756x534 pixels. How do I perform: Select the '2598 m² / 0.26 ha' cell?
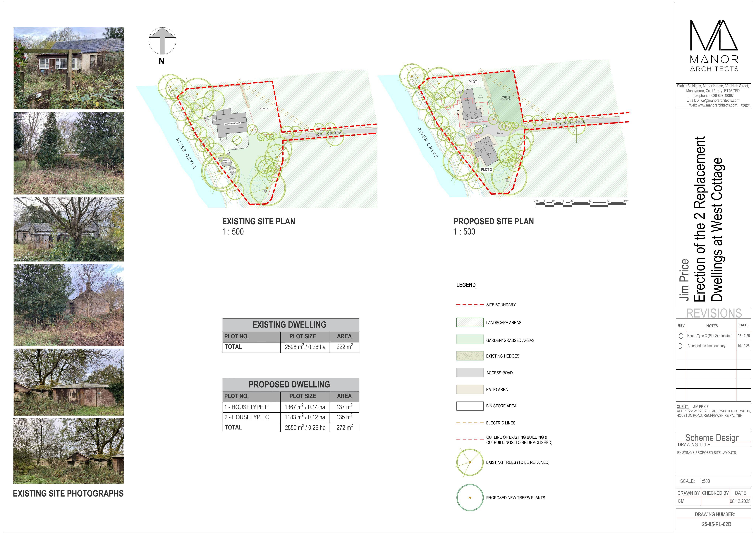(x=305, y=347)
